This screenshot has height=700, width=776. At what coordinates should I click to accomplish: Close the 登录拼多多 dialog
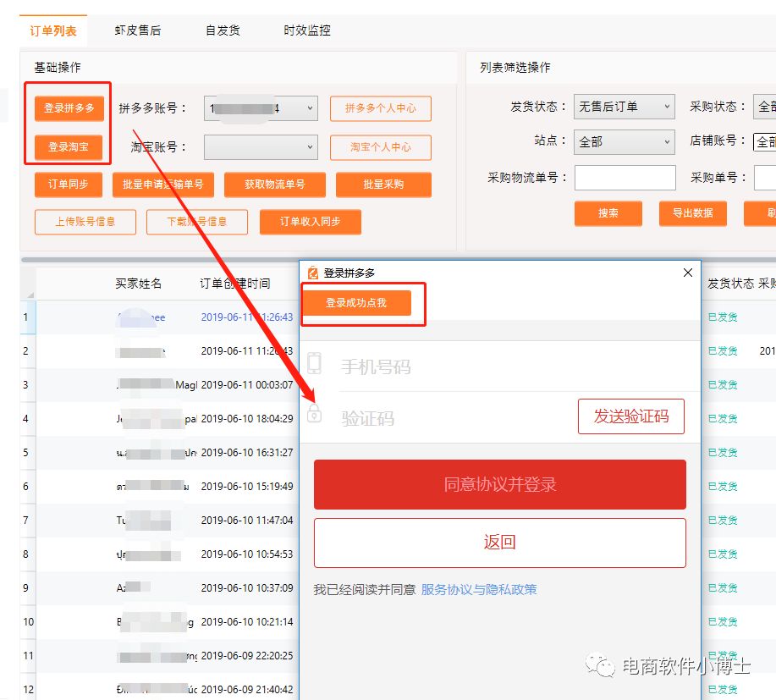click(687, 273)
